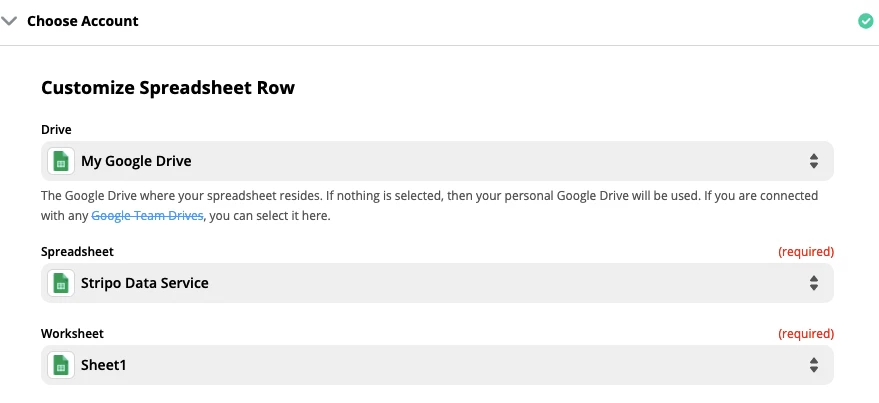Click the required marker above the Worksheet field
The image size is (879, 403).
805,334
